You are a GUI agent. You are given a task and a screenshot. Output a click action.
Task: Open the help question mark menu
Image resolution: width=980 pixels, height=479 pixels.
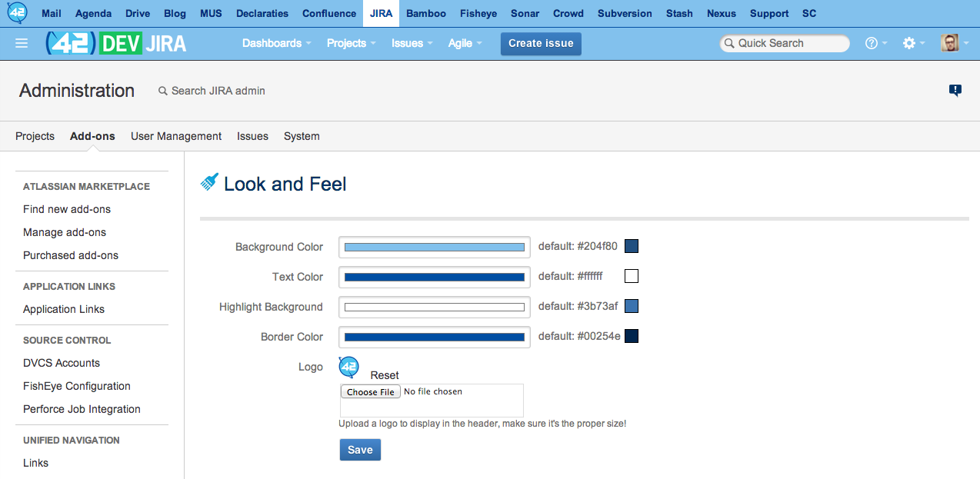click(876, 44)
